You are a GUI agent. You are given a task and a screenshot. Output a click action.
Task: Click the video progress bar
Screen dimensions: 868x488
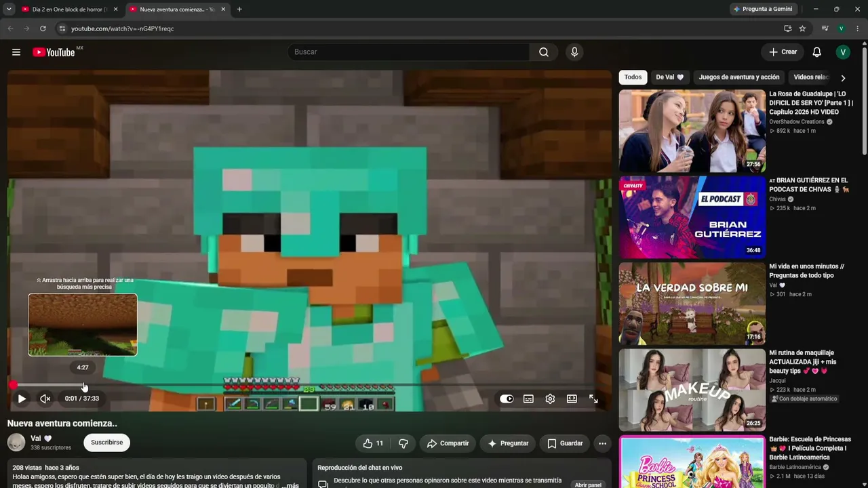[309, 385]
